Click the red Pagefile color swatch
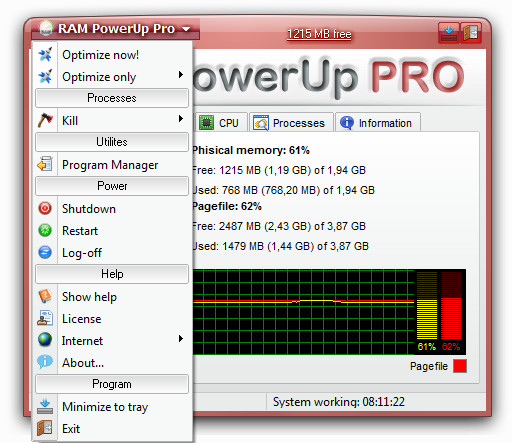Screen dimensions: 512x443 pos(460,366)
